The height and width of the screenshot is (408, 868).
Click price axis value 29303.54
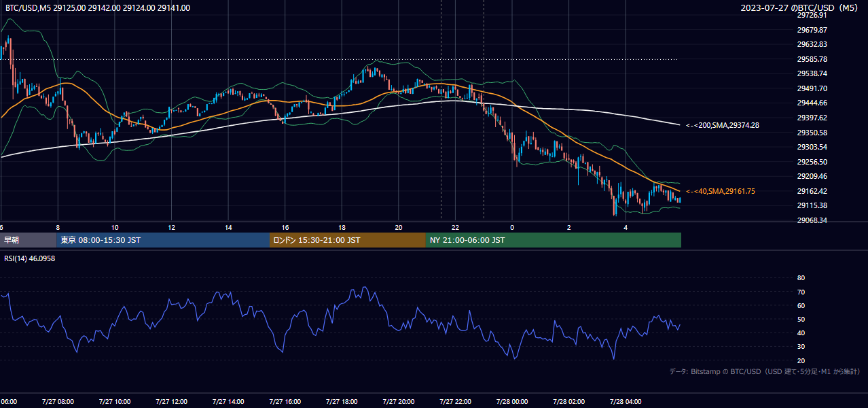(812, 147)
